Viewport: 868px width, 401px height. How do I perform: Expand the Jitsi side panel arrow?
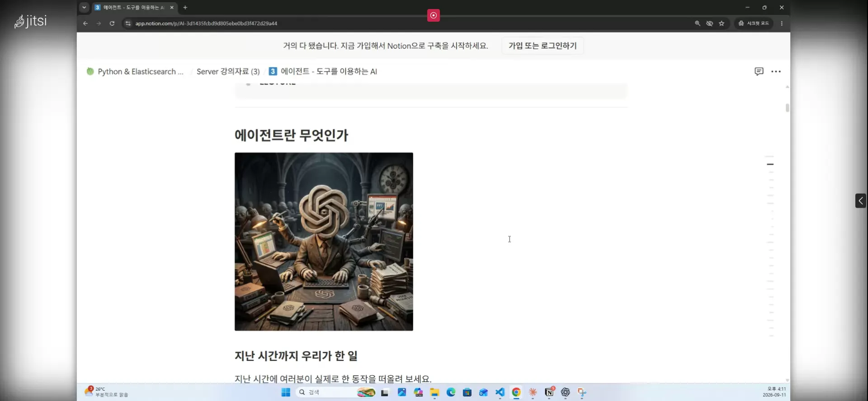pyautogui.click(x=861, y=201)
